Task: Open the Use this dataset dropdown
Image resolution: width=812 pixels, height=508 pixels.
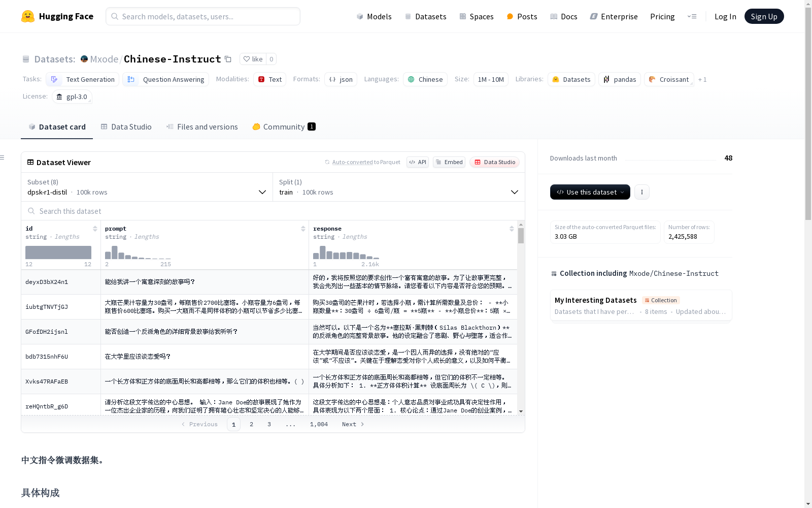Action: [590, 192]
